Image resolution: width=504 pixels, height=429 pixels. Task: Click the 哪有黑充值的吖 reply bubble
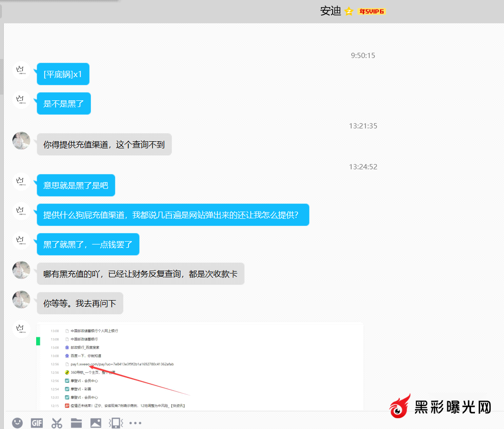point(140,274)
